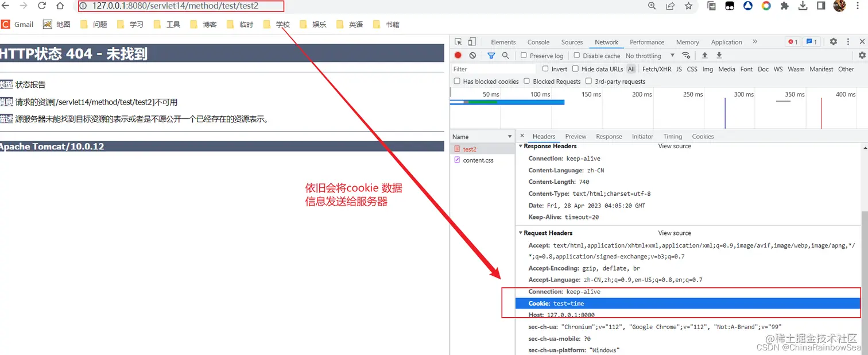The height and width of the screenshot is (355, 868).
Task: Open the DevTools three-dot customize menu
Action: pyautogui.click(x=847, y=42)
